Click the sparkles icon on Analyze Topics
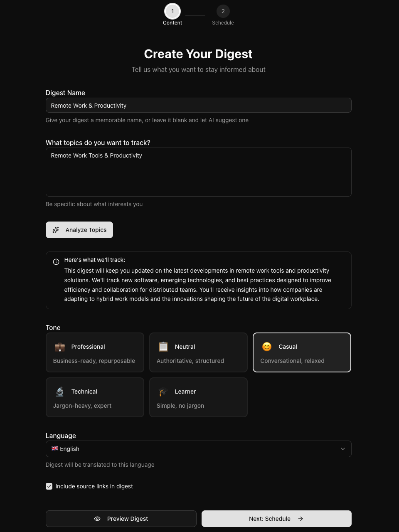Screen dimensions: 399x532 coord(56,230)
